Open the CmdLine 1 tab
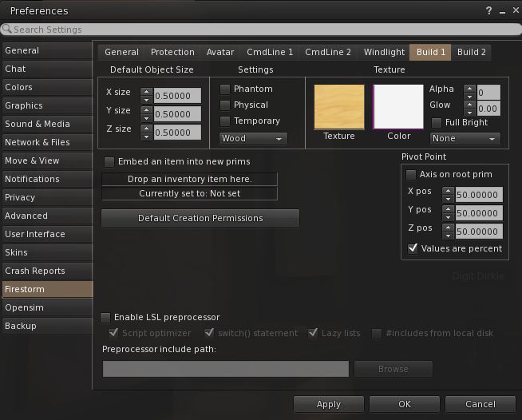Viewport: 522px width, 420px height. click(x=270, y=52)
